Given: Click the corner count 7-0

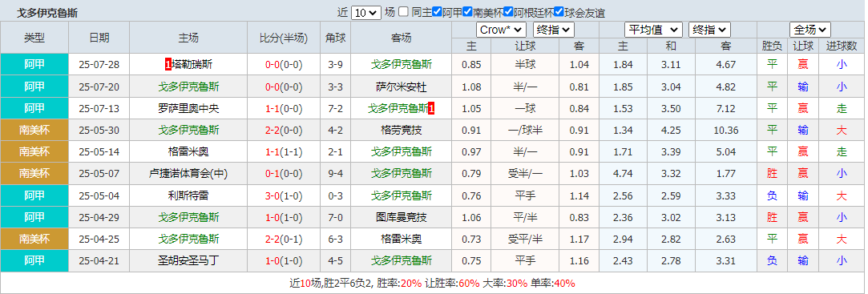Looking at the screenshot, I should (336, 217).
